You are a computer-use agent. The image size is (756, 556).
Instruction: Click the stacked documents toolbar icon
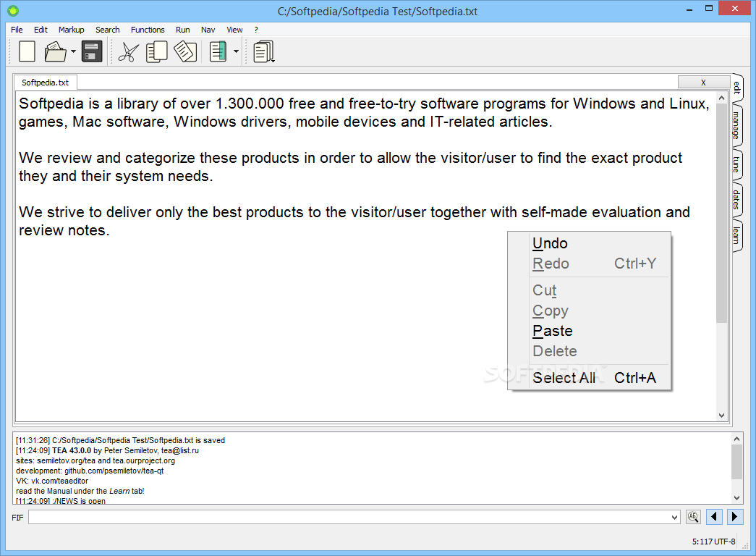[264, 51]
